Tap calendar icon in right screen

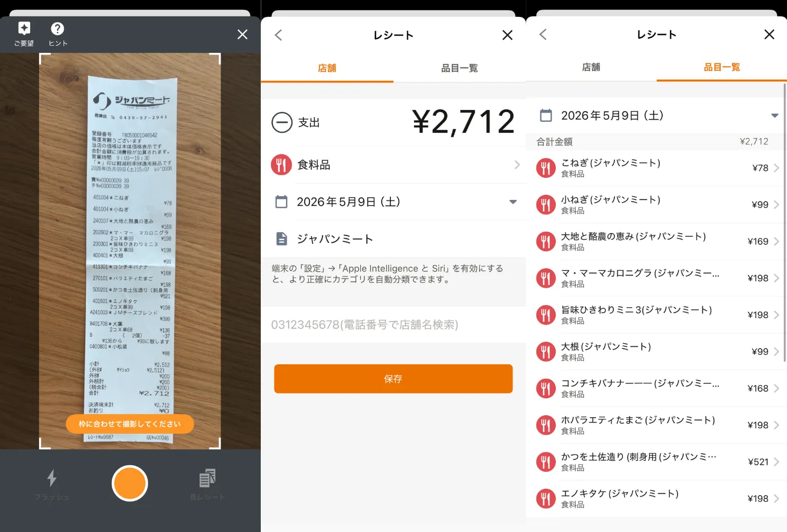coord(546,115)
